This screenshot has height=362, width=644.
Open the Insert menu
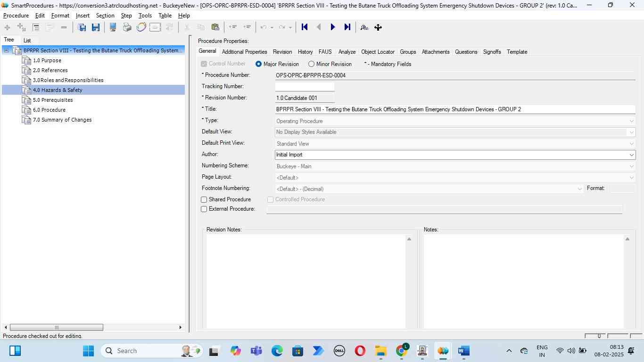83,16
